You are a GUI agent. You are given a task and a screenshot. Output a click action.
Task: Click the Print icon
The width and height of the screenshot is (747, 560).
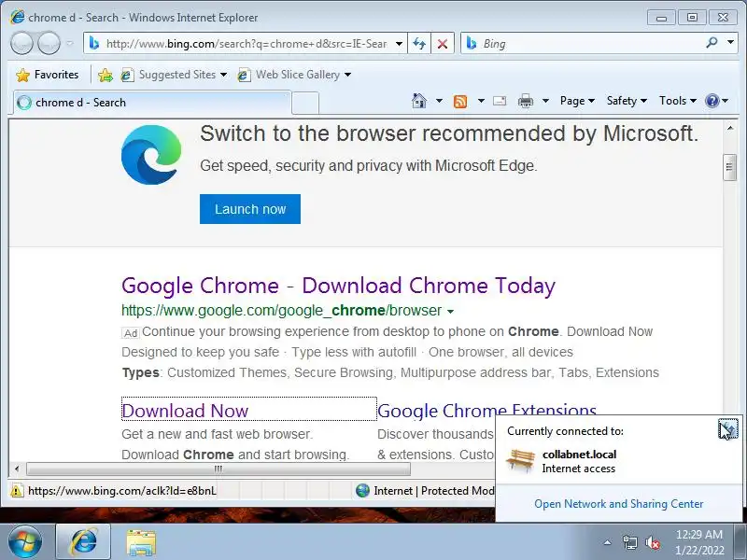coord(526,101)
